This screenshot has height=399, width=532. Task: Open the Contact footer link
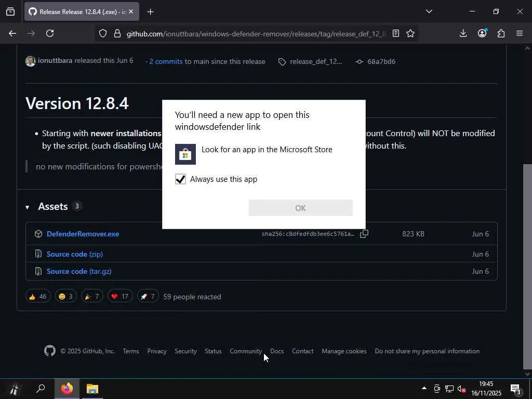tap(303, 351)
